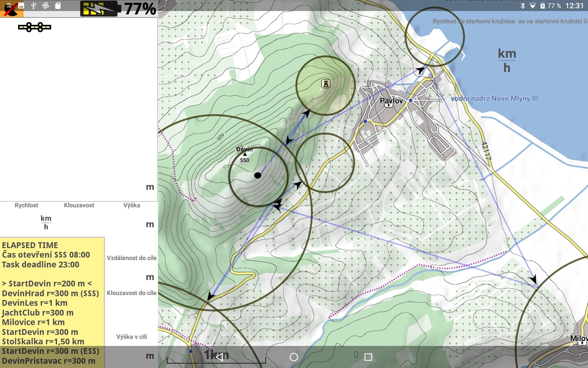This screenshot has height=368, width=588.
Task: Tap the Pavlov town label
Action: click(x=391, y=100)
